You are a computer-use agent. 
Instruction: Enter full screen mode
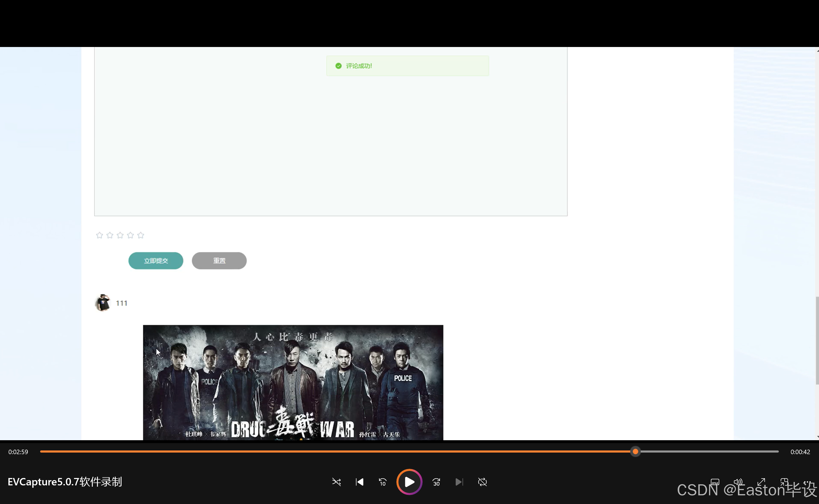click(761, 482)
